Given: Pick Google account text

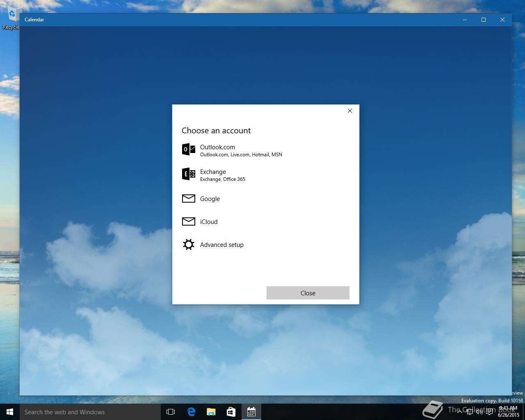Looking at the screenshot, I should 210,199.
